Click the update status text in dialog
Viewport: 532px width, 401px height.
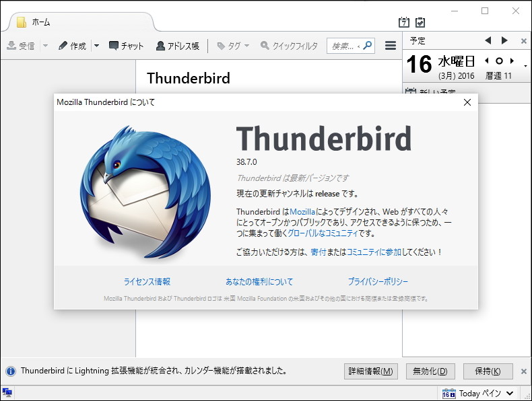pos(293,178)
